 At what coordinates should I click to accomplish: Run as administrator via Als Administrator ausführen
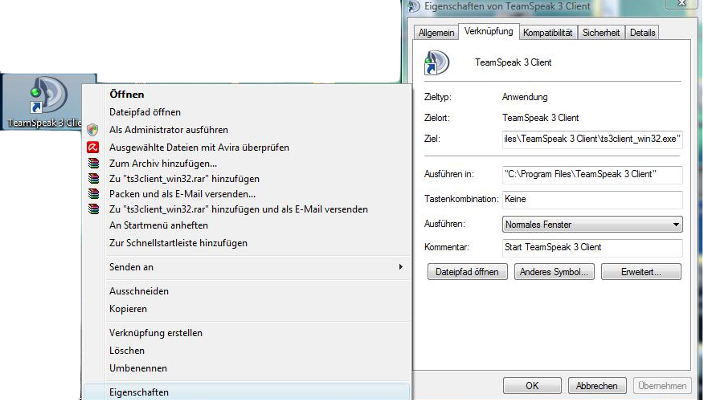coord(169,130)
